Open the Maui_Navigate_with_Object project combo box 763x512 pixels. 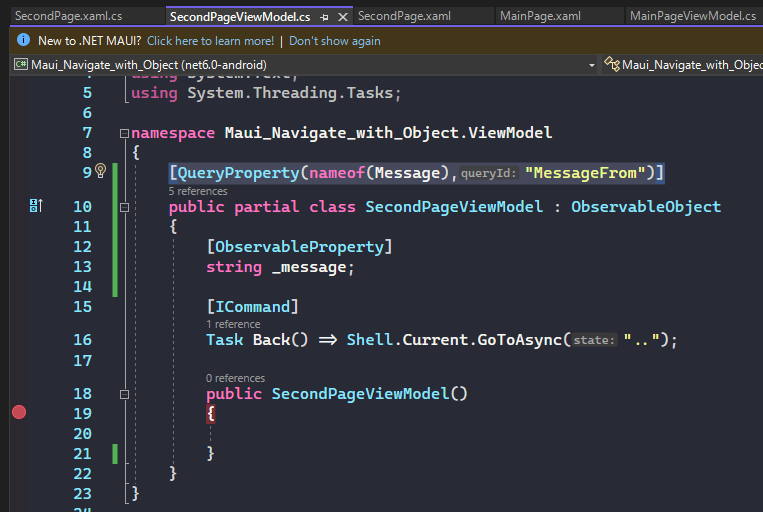(x=305, y=65)
